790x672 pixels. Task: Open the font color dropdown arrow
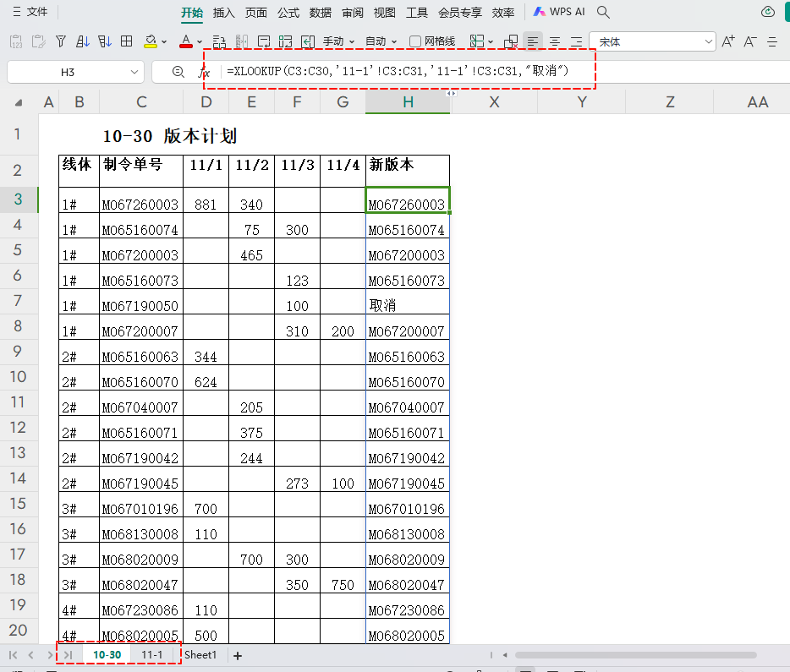coord(200,41)
